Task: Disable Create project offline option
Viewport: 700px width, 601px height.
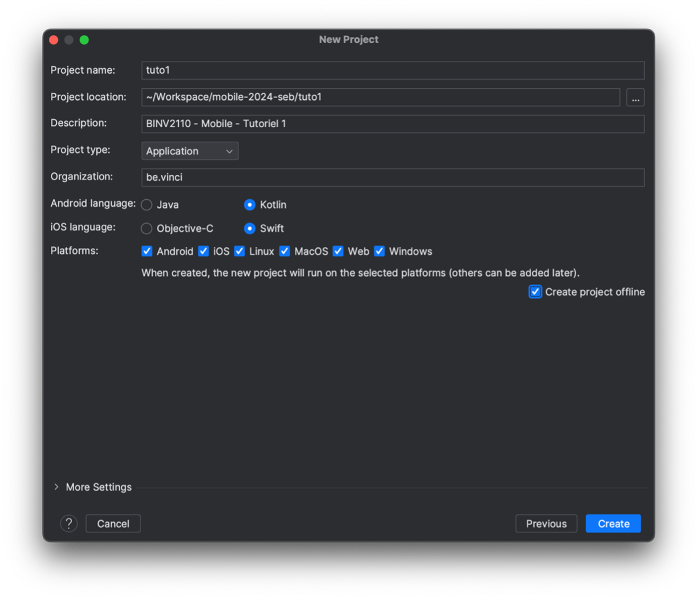Action: [x=535, y=292]
